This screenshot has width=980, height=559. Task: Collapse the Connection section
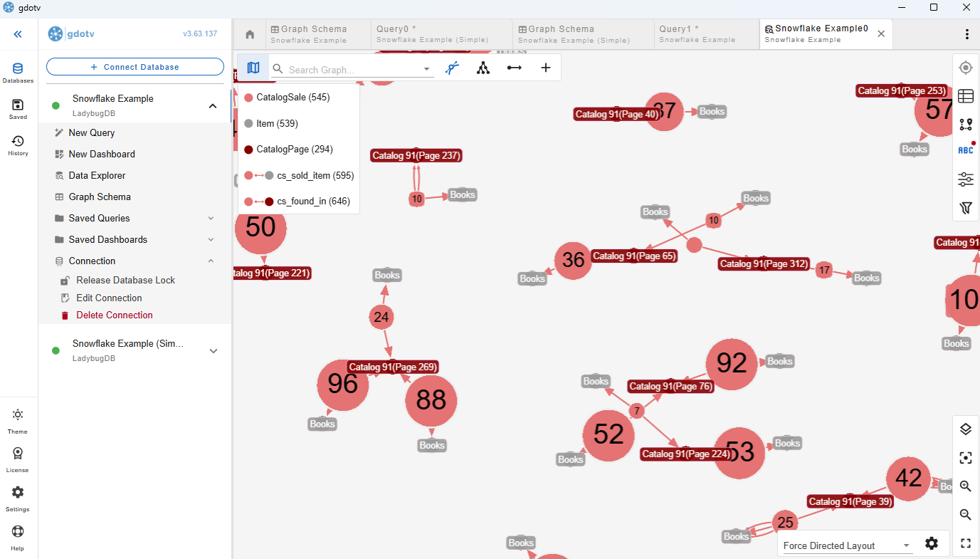[x=211, y=261]
